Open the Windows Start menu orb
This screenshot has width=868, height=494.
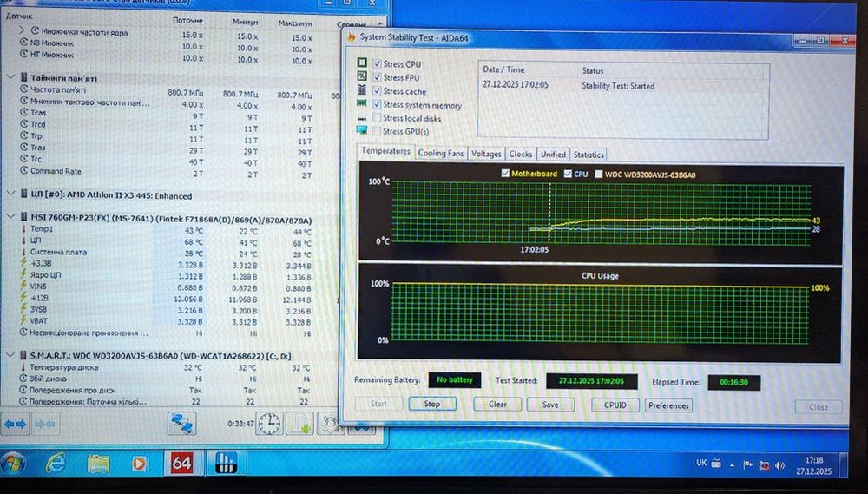(x=13, y=463)
